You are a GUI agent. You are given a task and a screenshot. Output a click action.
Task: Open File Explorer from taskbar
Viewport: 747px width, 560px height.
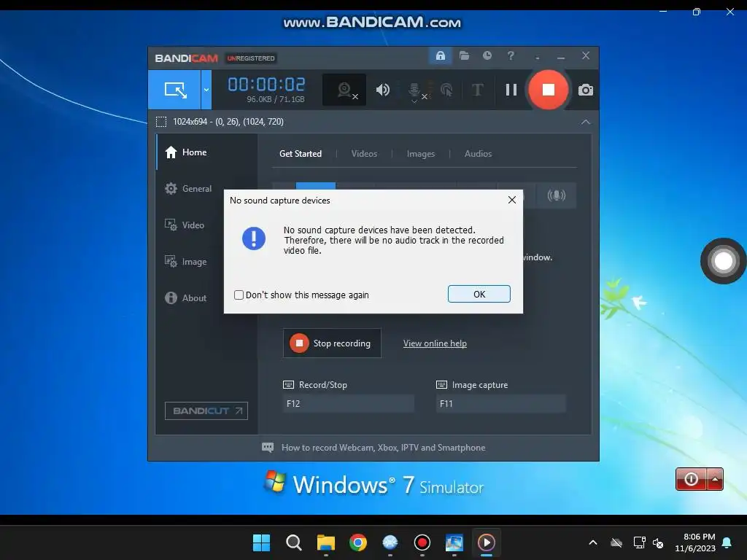[326, 542]
